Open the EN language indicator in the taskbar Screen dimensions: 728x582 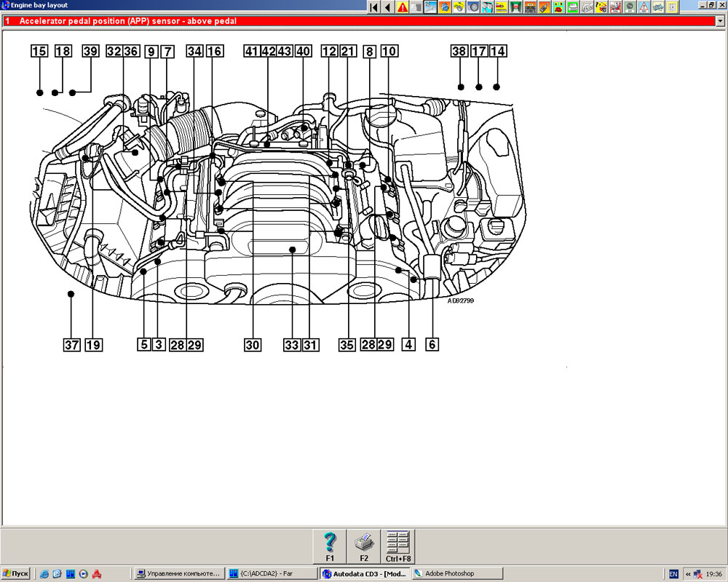673,573
